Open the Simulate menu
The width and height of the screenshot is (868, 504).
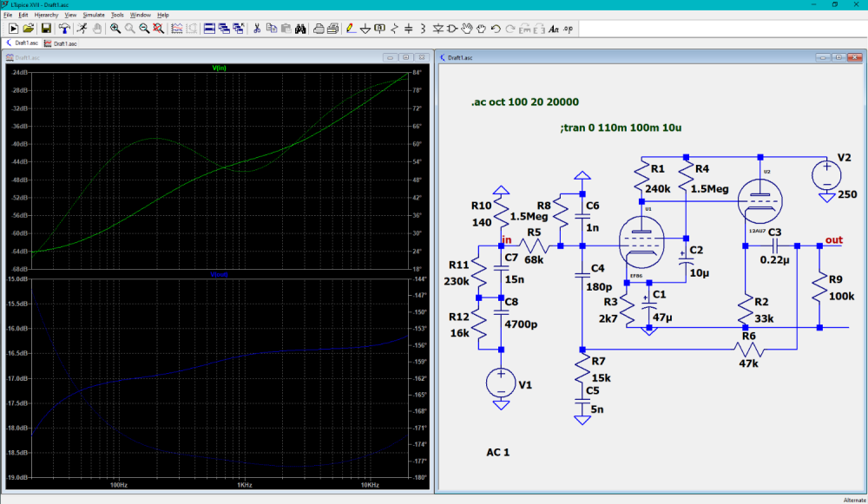94,15
